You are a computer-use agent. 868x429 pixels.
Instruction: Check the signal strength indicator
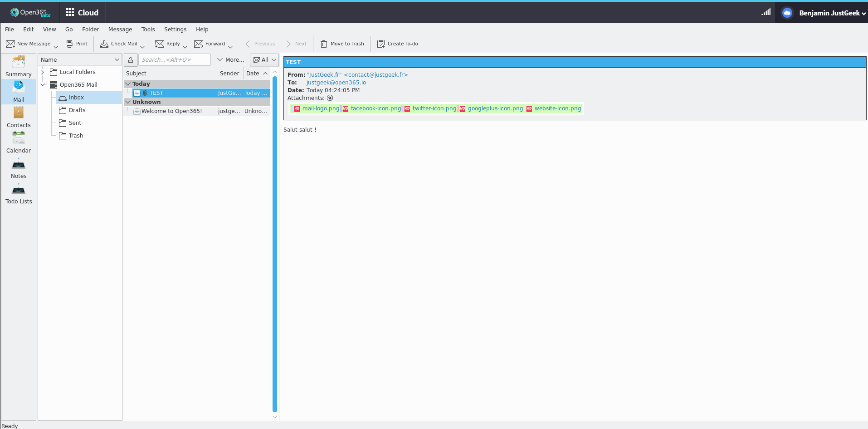(x=766, y=12)
